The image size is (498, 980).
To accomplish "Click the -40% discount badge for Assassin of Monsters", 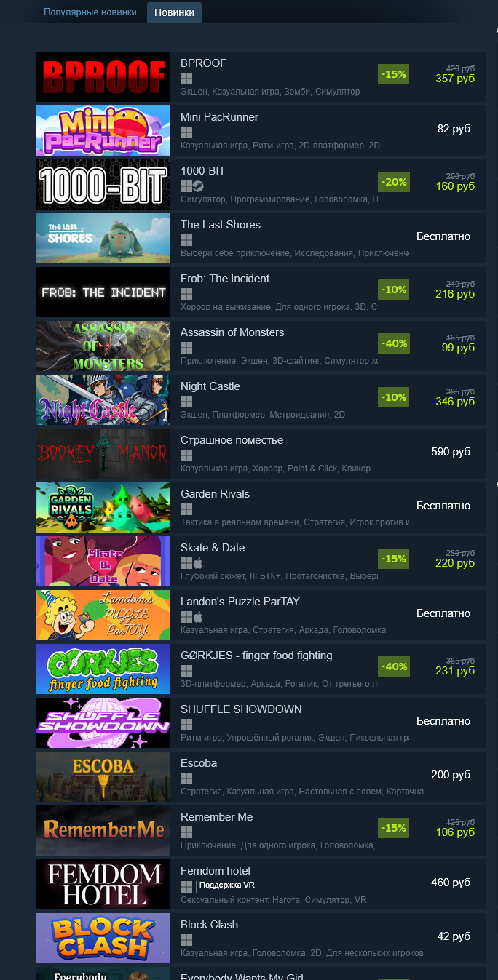I will coord(394,343).
